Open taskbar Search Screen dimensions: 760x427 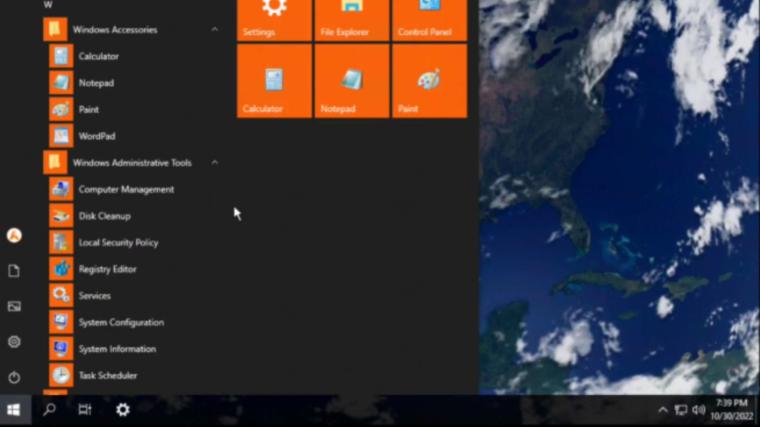click(x=49, y=410)
